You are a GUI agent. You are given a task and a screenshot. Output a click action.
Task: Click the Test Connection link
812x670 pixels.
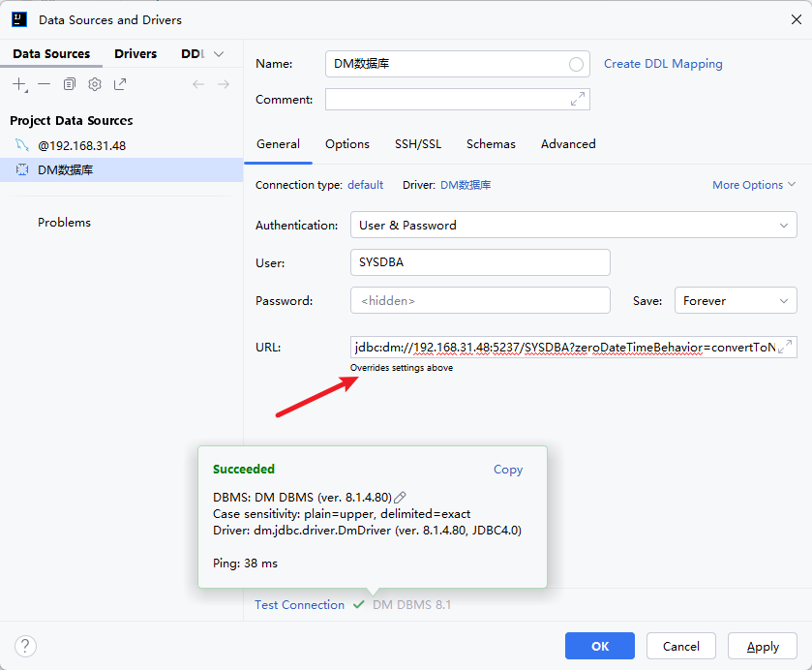pos(299,605)
